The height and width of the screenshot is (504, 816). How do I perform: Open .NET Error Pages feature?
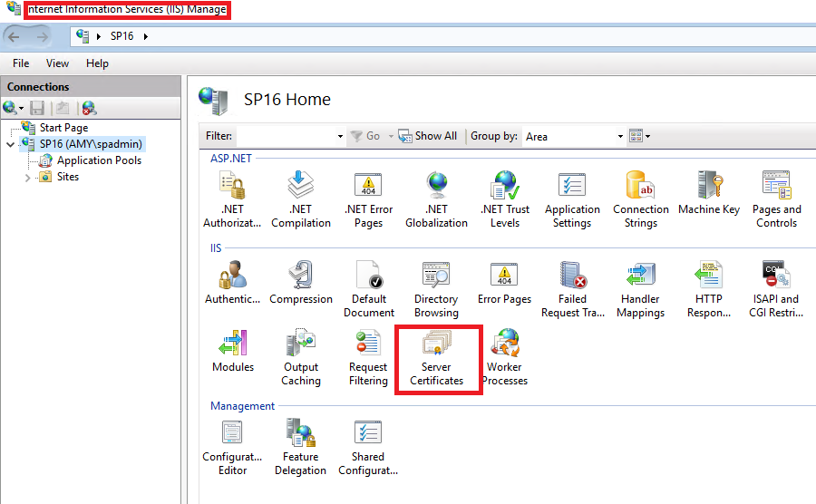tap(368, 199)
